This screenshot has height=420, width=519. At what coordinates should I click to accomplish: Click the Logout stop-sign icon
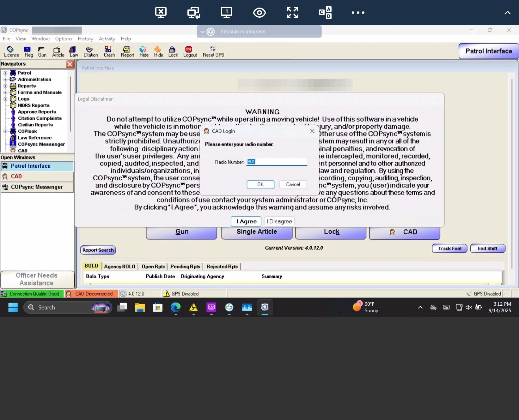[190, 51]
